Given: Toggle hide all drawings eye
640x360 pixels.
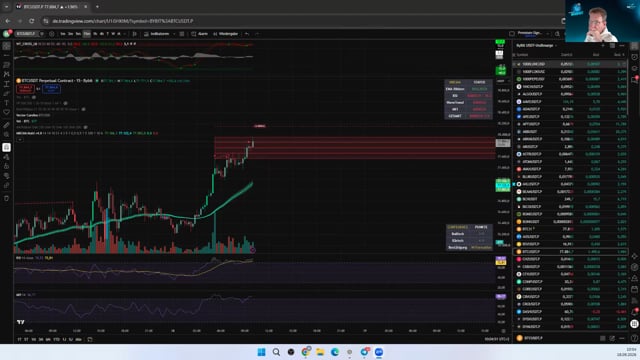Looking at the screenshot, I should (x=7, y=176).
